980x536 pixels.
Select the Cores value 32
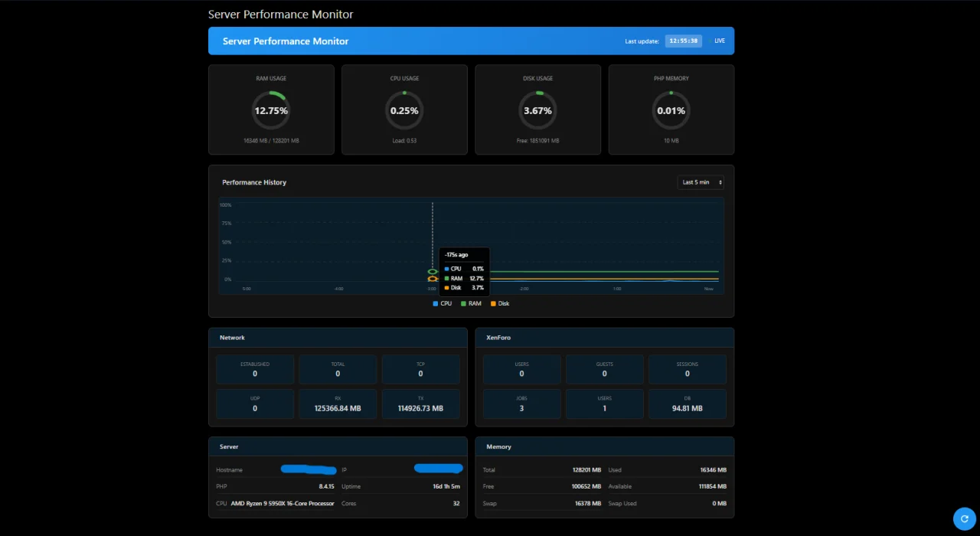point(456,504)
